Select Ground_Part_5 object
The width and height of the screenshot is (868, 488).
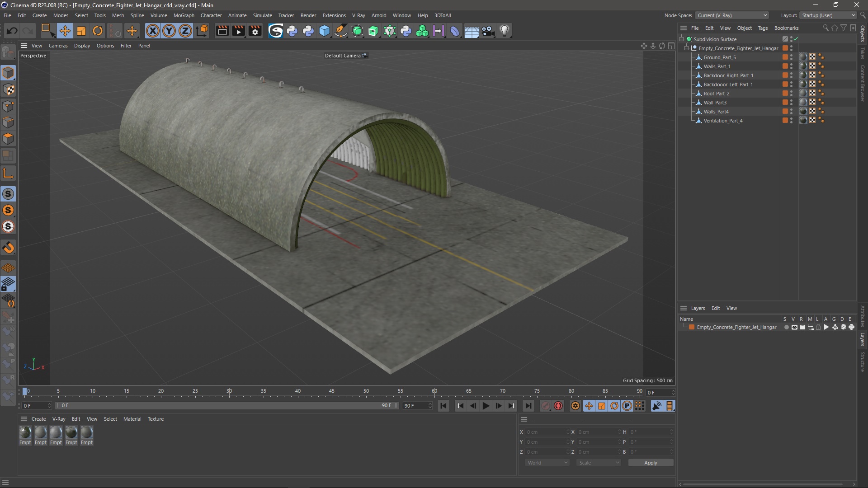coord(719,57)
